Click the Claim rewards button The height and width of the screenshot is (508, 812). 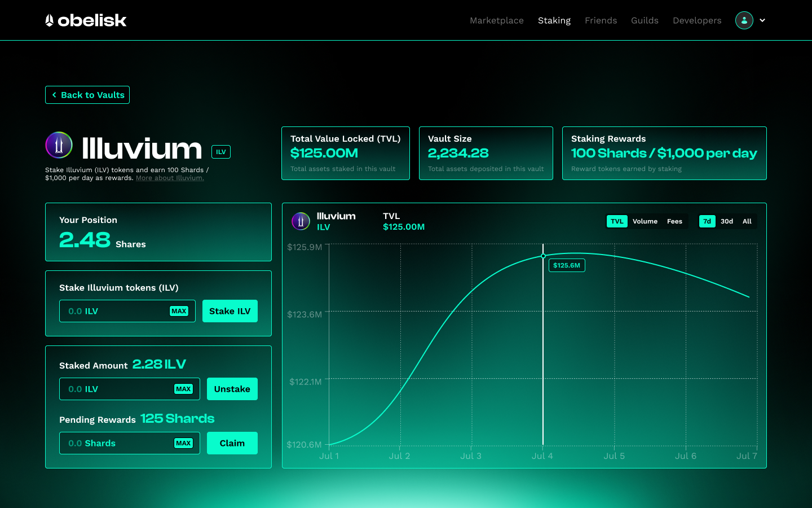click(232, 443)
